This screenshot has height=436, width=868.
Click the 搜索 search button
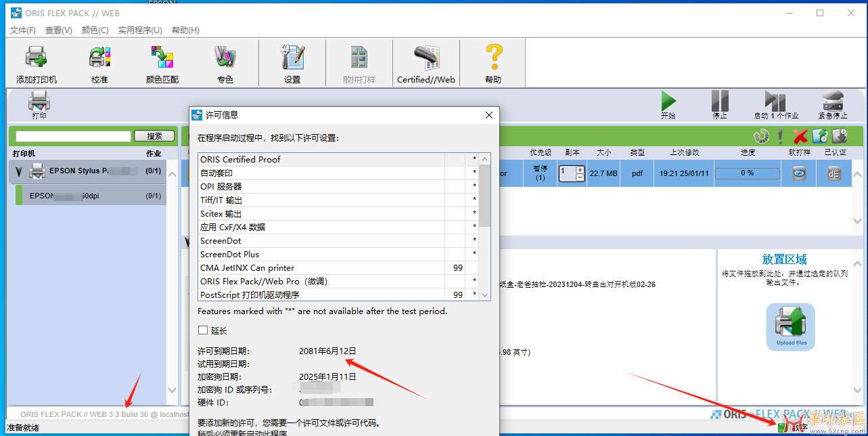[x=154, y=136]
